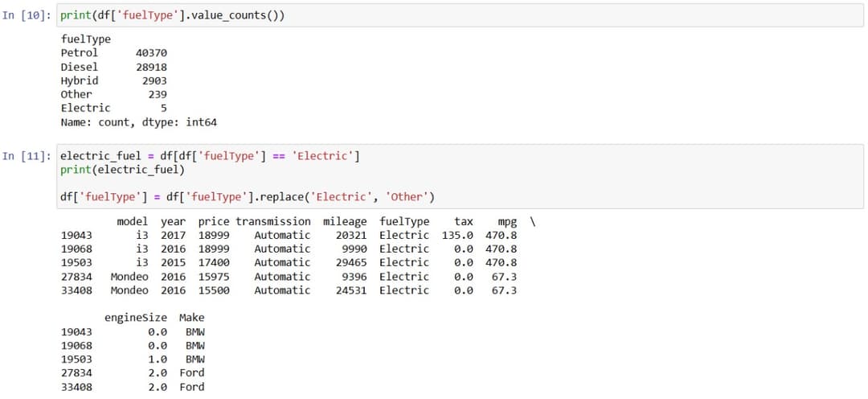The image size is (868, 399).
Task: Click the mileage value 9990
Action: (354, 249)
